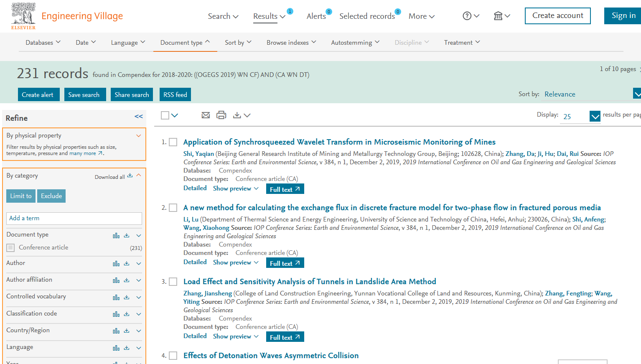Click the Limit to button
Viewport: 641px width, 364px height.
click(x=21, y=196)
